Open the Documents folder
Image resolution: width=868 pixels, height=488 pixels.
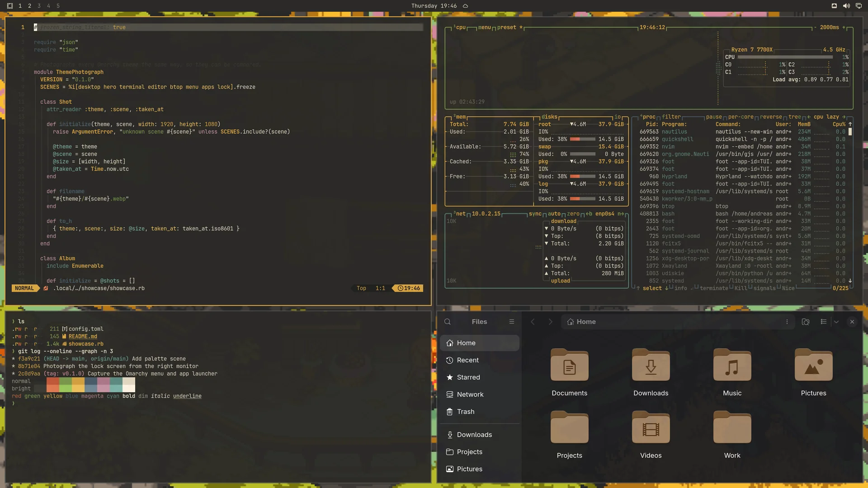pos(570,373)
